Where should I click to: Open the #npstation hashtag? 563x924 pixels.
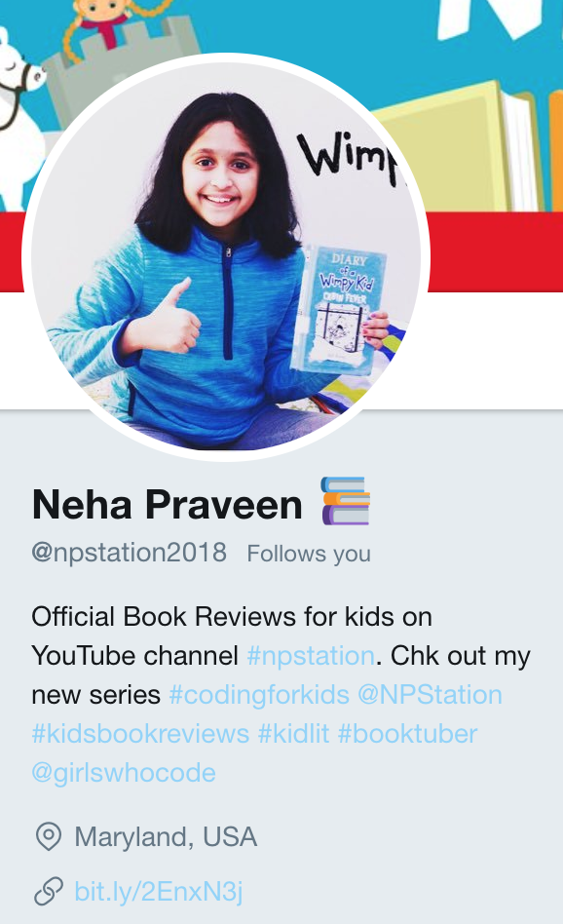point(311,655)
